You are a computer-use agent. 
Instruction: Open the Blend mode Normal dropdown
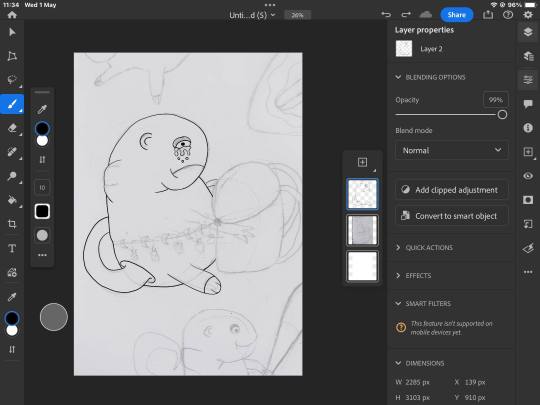pos(451,150)
